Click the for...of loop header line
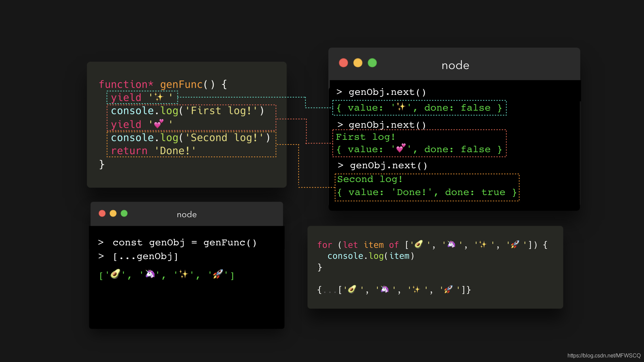Screen dimensions: 644x362 (432, 245)
